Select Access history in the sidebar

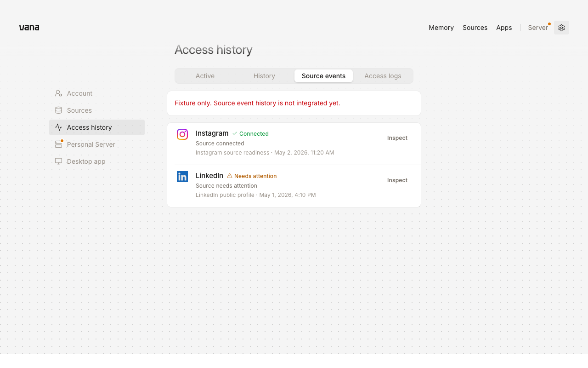[97, 127]
